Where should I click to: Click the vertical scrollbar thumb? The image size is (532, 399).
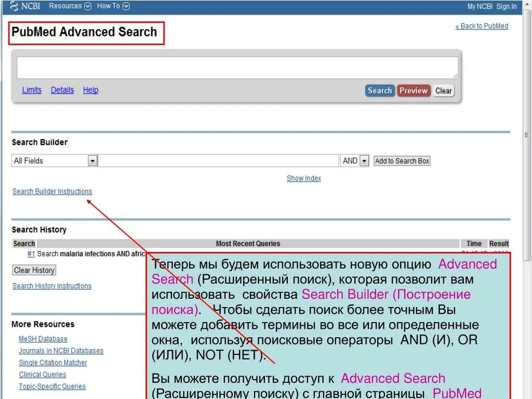point(527,135)
